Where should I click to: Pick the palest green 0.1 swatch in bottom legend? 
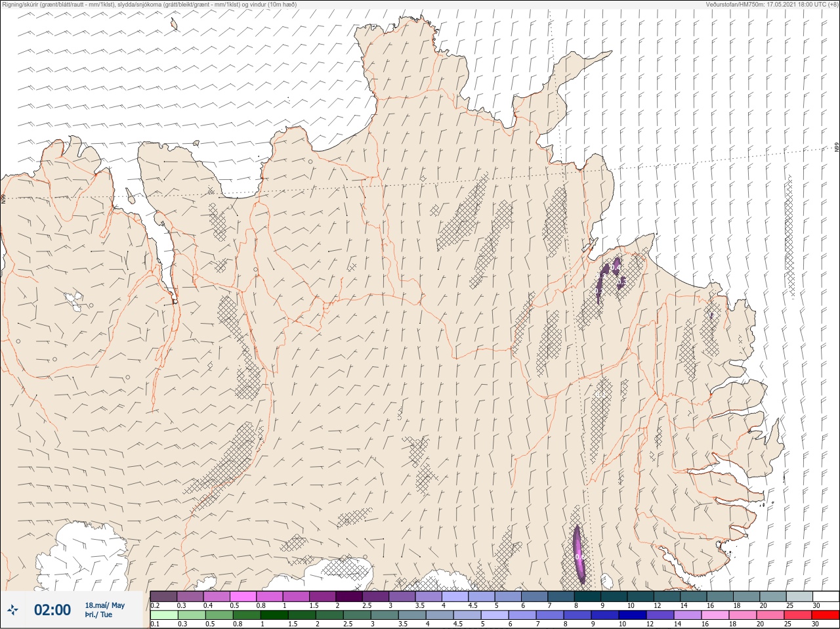coord(164,615)
